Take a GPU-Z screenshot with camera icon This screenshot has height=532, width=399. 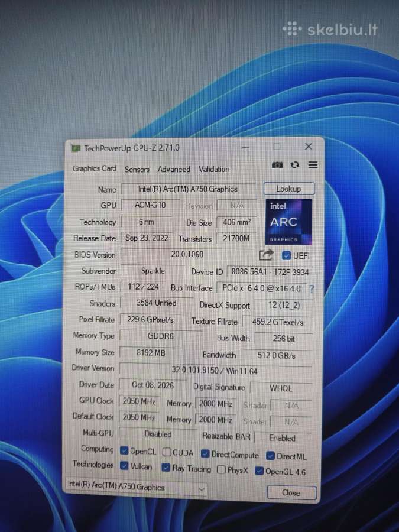277,165
